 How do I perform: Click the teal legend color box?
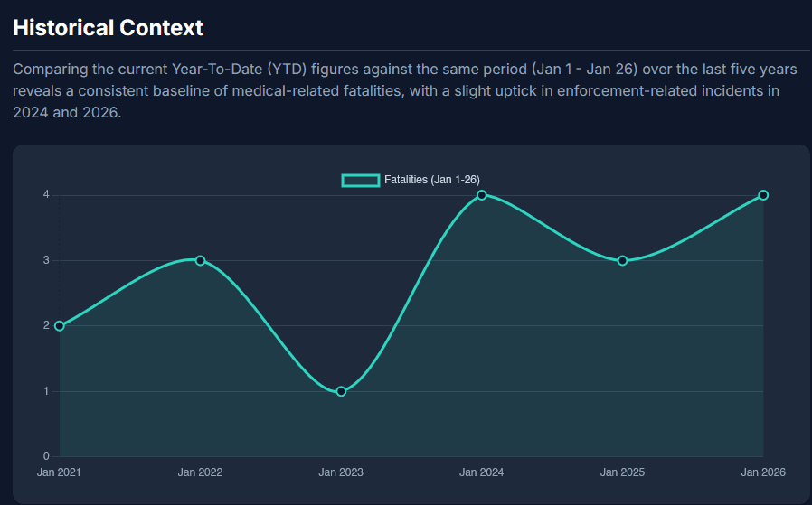(x=360, y=180)
